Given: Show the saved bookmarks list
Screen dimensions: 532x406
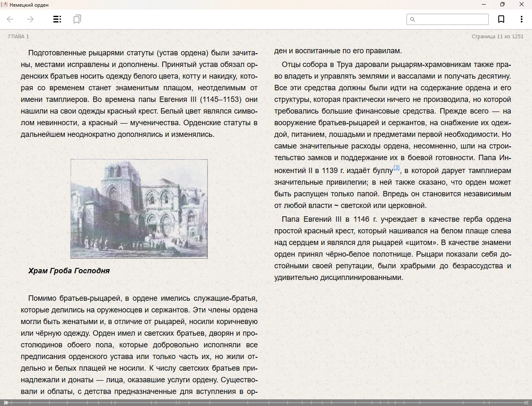Looking at the screenshot, I should (77, 19).
